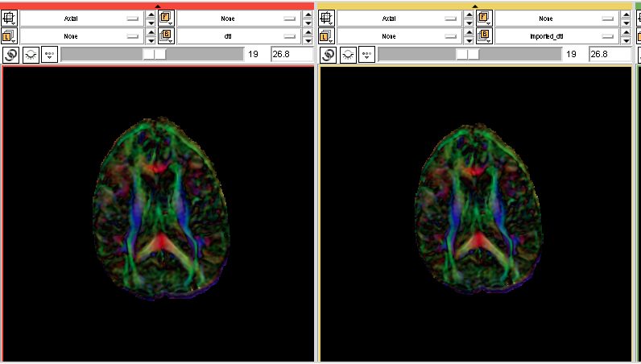Open the Axial orientation dropdown in yellow viewer
This screenshot has width=641, height=364.
(x=398, y=17)
